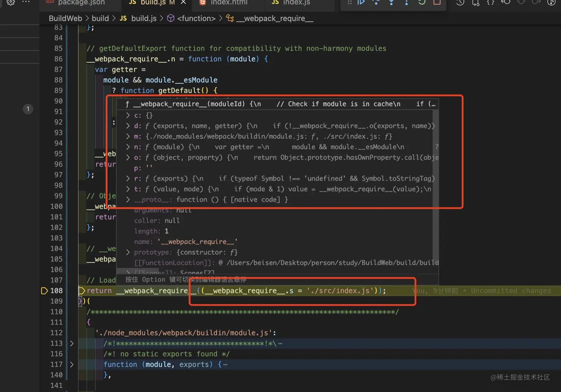Click '__webpack_require__.n' on line 86
Screen dimensions: 561x392
(131, 59)
